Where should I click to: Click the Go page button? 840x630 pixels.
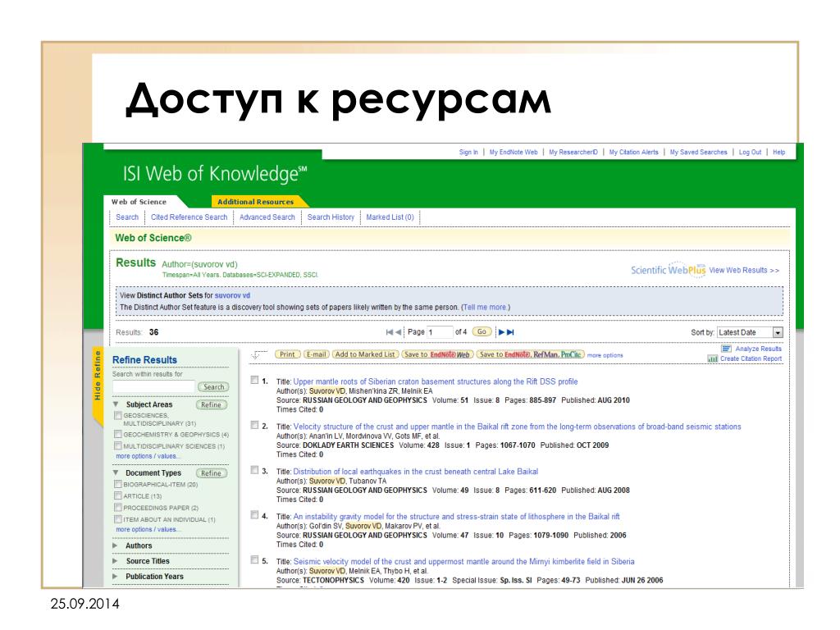(x=482, y=332)
